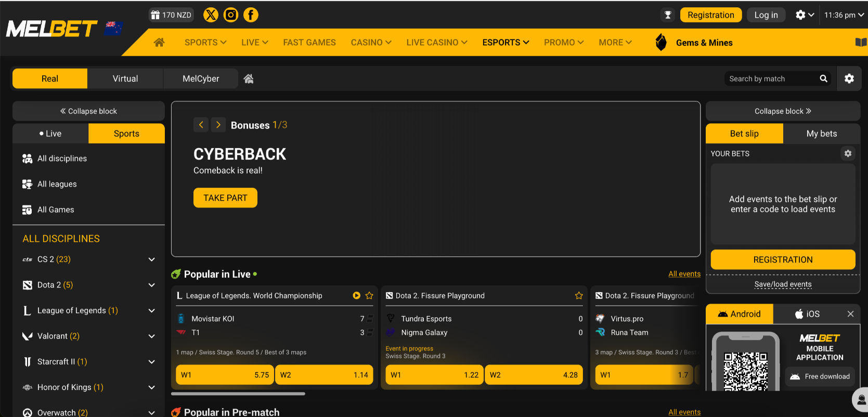Click the trophy icon in the header
868x417 pixels.
coord(668,15)
